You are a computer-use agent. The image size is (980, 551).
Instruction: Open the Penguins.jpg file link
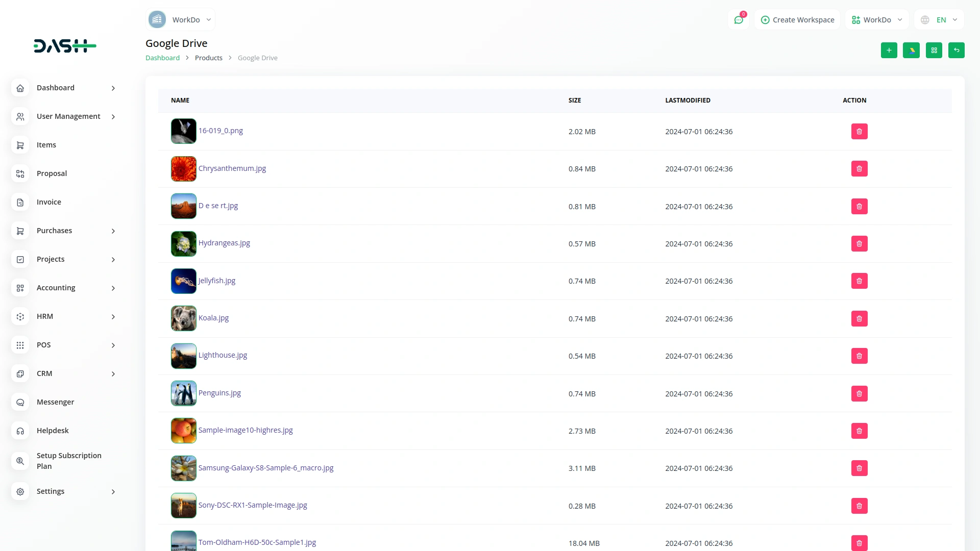[x=219, y=393]
